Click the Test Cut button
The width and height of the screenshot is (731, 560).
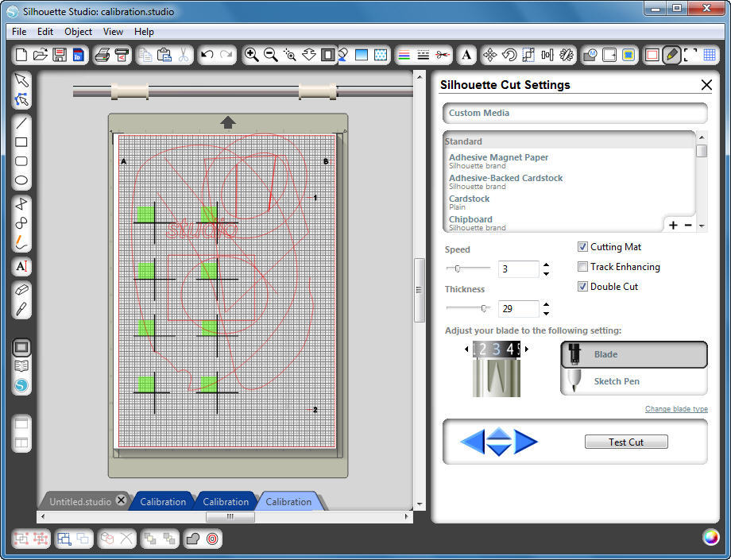point(626,441)
